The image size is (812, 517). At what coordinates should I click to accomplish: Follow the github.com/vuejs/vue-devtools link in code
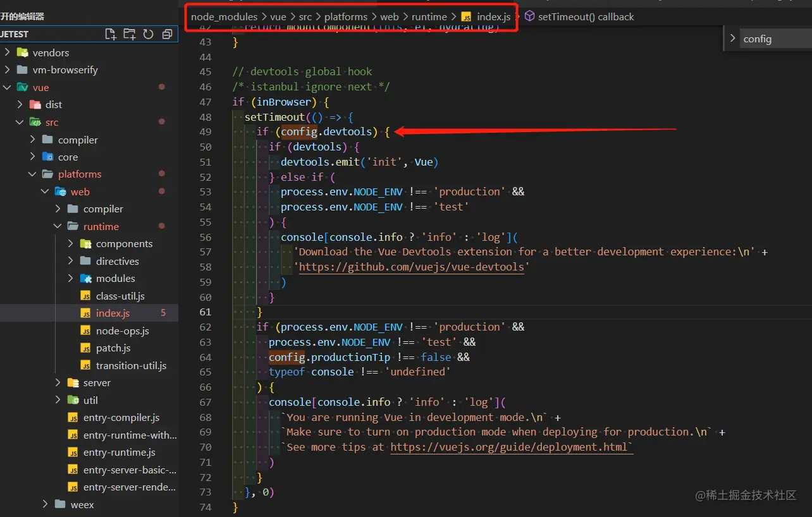(x=412, y=267)
